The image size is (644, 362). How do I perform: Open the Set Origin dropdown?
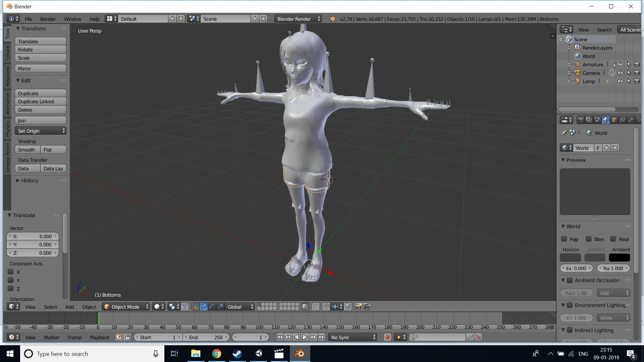point(41,131)
